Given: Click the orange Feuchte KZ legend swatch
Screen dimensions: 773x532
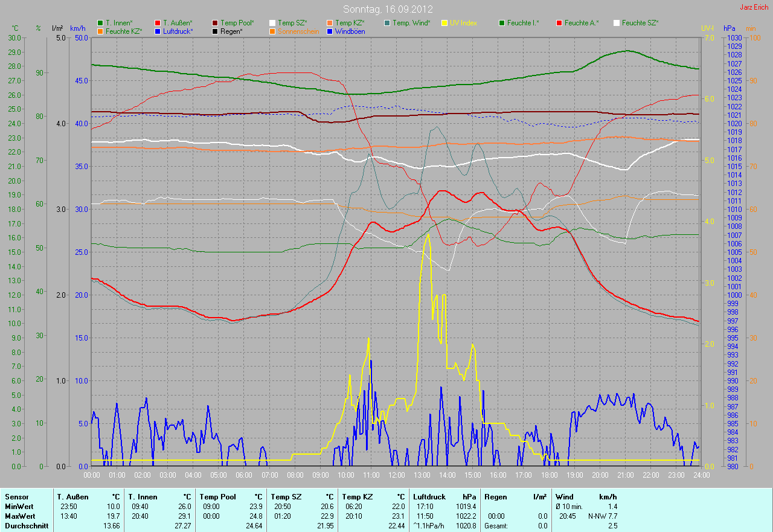Looking at the screenshot, I should (100, 31).
